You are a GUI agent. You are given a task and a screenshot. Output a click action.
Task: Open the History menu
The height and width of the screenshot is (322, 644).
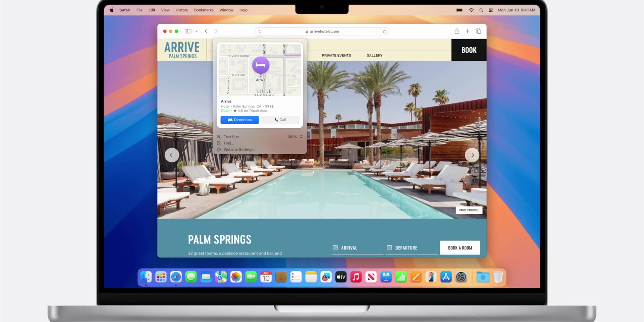pyautogui.click(x=182, y=10)
